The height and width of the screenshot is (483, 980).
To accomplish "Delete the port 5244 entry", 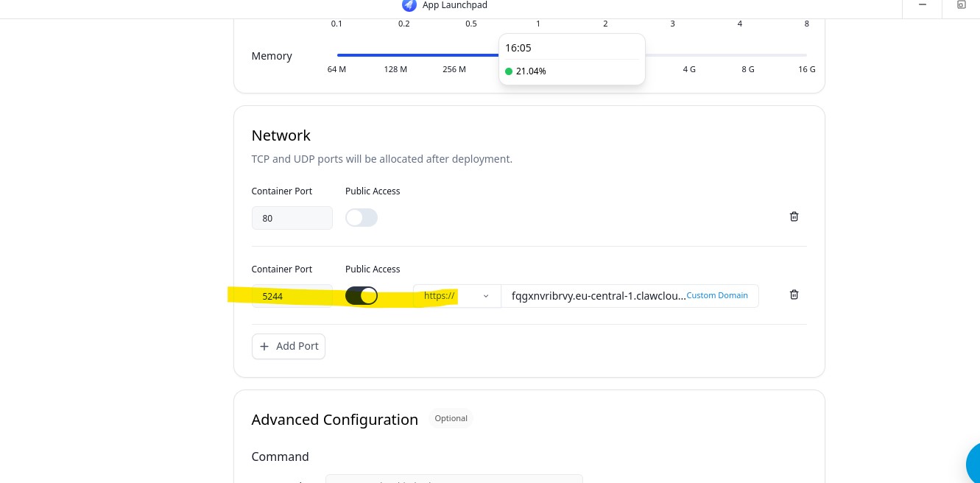I will (x=794, y=295).
